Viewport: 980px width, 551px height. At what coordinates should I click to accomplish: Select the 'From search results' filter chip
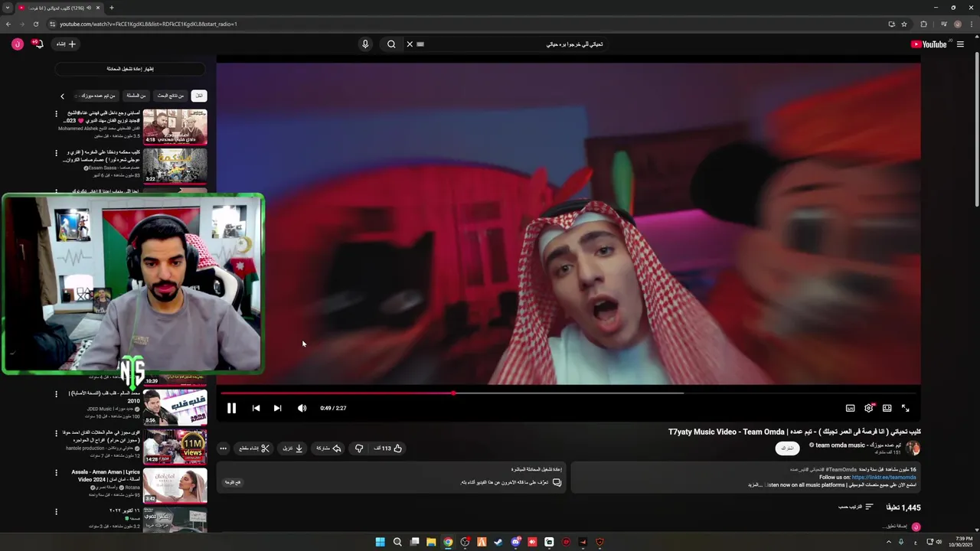171,96
